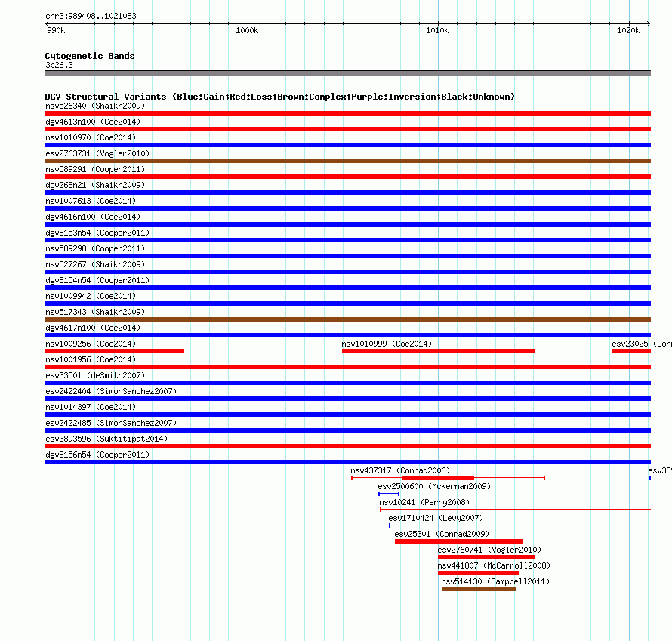672x641 pixels.
Task: Click the 1000k ruler label
Action: tap(247, 30)
